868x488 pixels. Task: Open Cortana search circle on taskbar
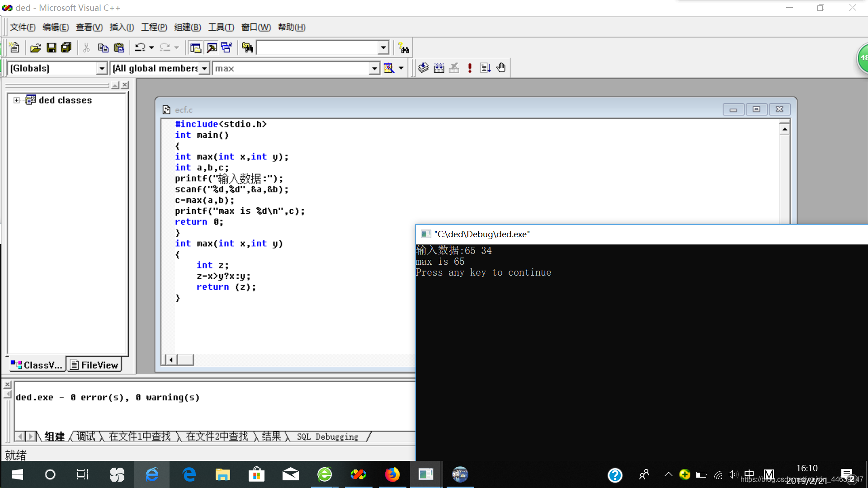tap(50, 474)
